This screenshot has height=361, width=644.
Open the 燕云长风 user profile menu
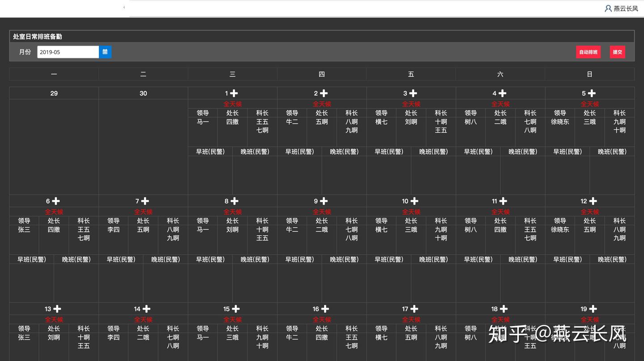coord(621,8)
